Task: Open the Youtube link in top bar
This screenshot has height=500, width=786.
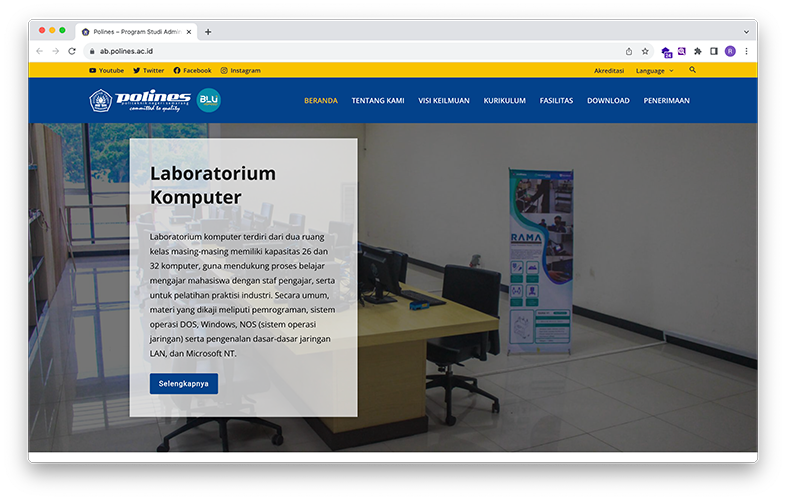Action: [106, 71]
